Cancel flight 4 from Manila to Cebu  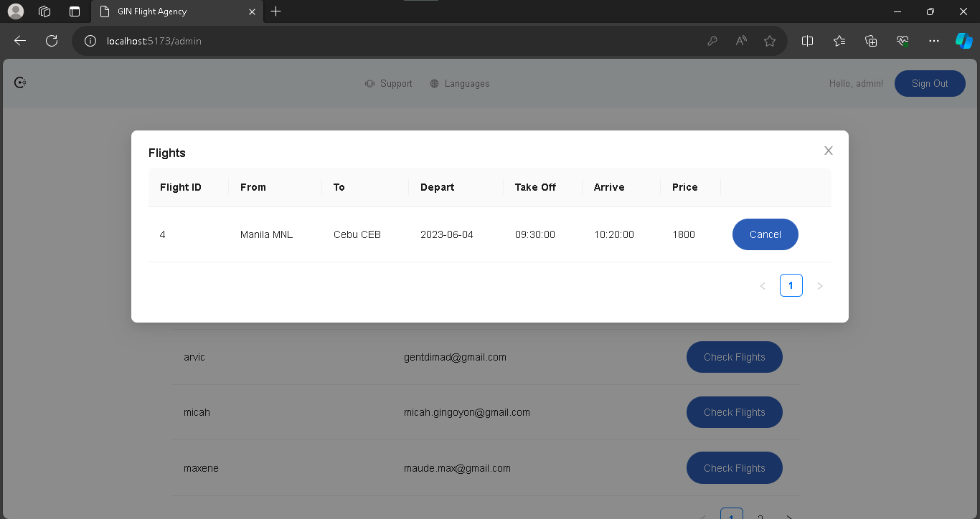[x=765, y=234]
